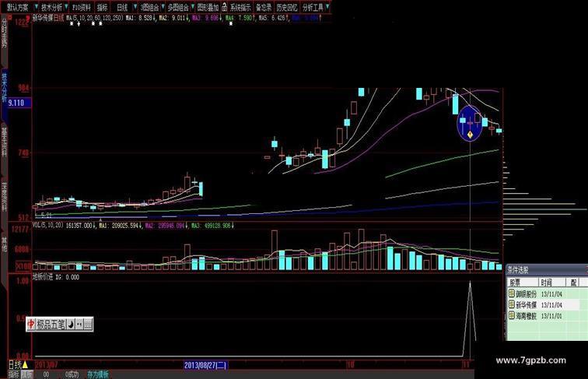588x379 pixels.
Task: Click the 日线 period label at bottom left
Action: tap(15, 365)
